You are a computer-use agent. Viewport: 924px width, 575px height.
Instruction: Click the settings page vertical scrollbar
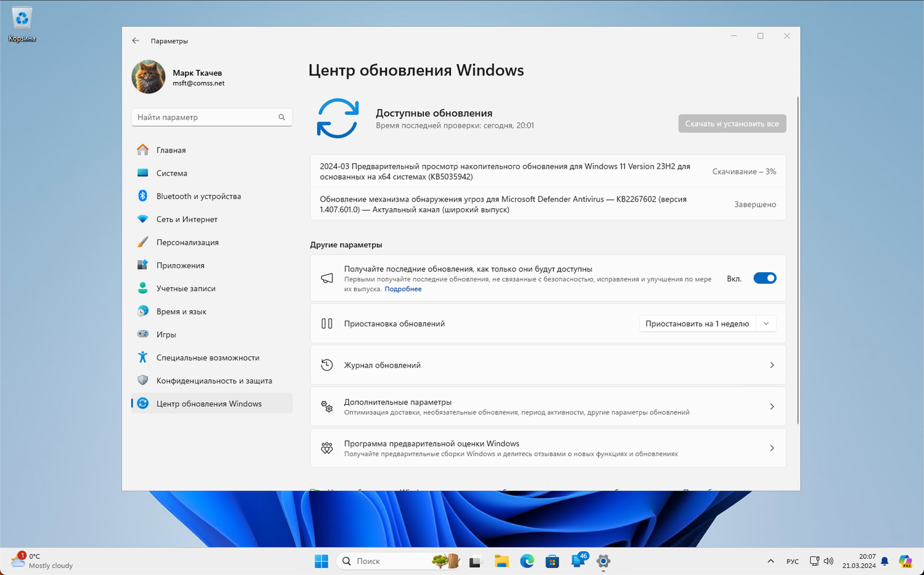coord(798,260)
